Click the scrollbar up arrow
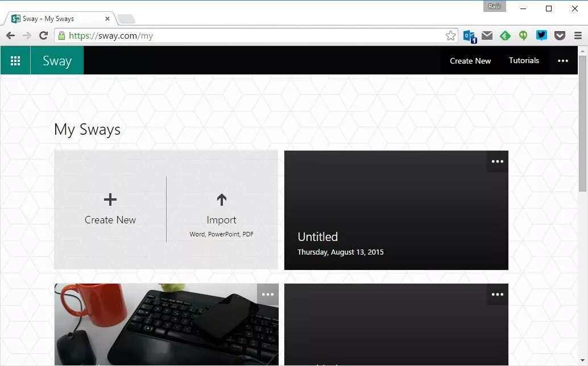The height and width of the screenshot is (366, 588). (x=582, y=51)
